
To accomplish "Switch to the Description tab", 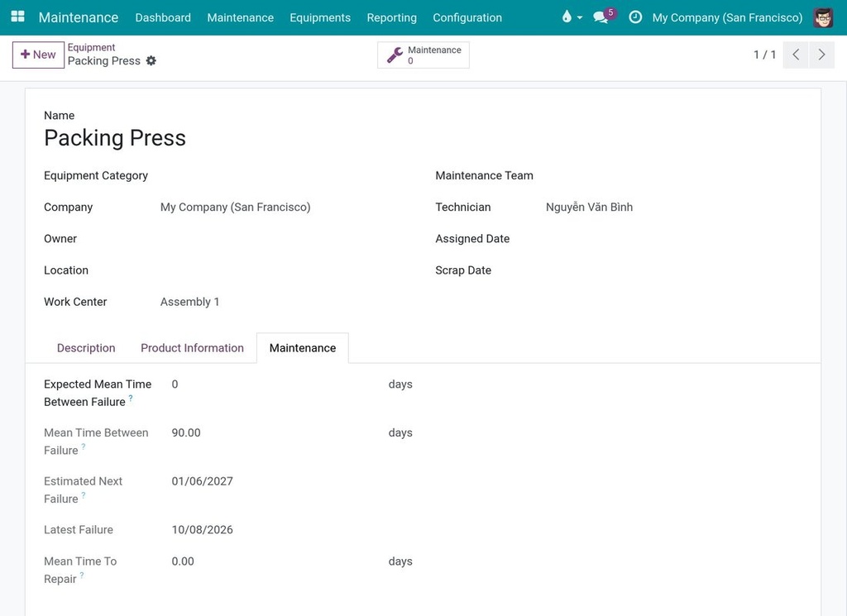I will point(86,348).
